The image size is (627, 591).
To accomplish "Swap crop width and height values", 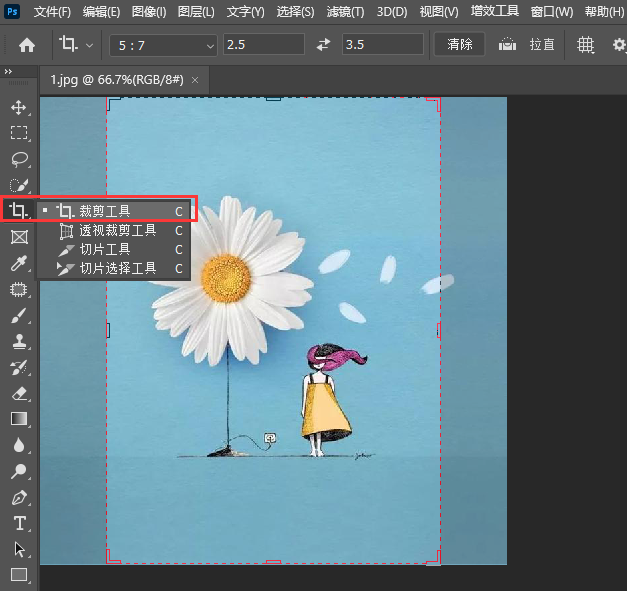I will pyautogui.click(x=323, y=45).
